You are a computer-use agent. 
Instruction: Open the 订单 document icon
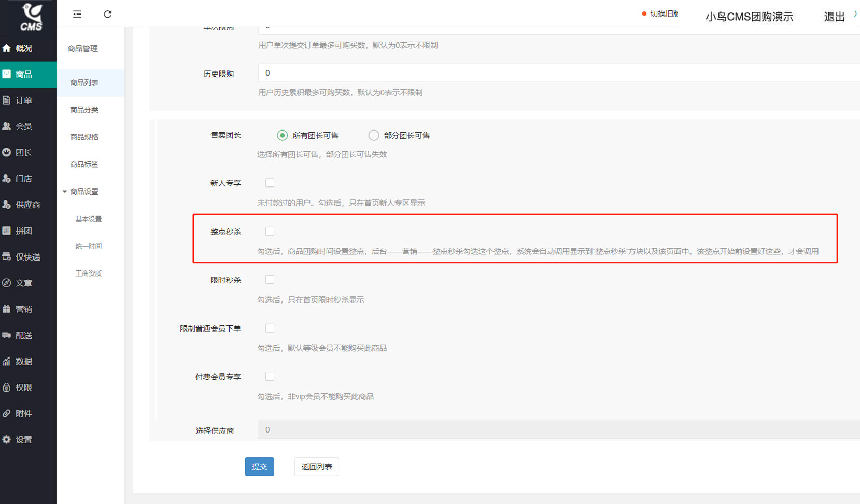pos(7,100)
